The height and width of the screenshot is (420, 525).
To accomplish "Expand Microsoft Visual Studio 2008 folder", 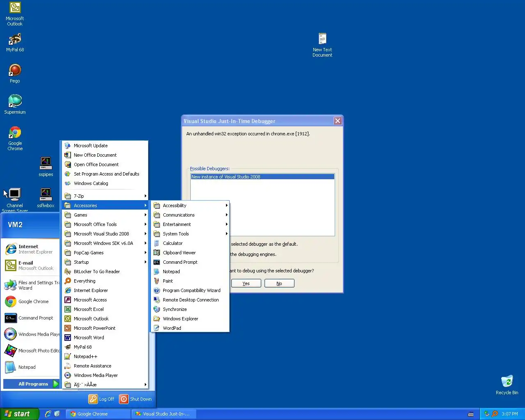I will tap(105, 234).
